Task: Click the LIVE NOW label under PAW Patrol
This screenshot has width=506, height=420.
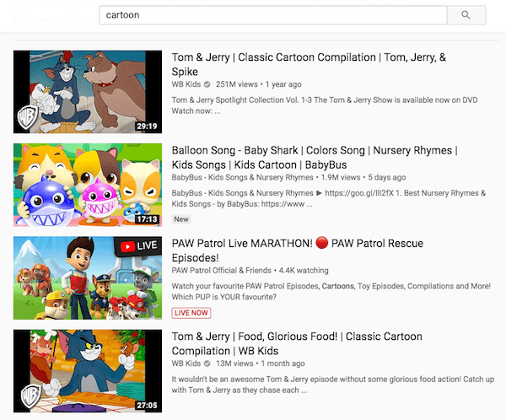Action: click(x=191, y=312)
